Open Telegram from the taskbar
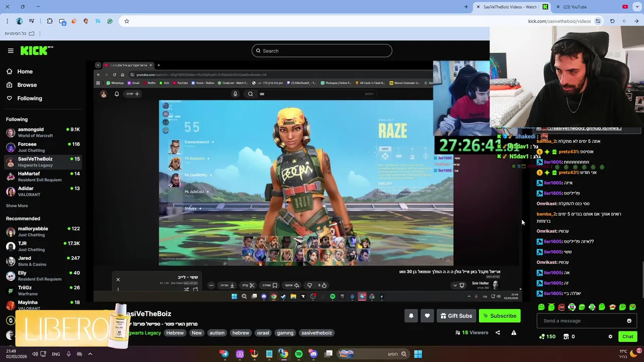Image resolution: width=644 pixels, height=362 pixels. 224,354
